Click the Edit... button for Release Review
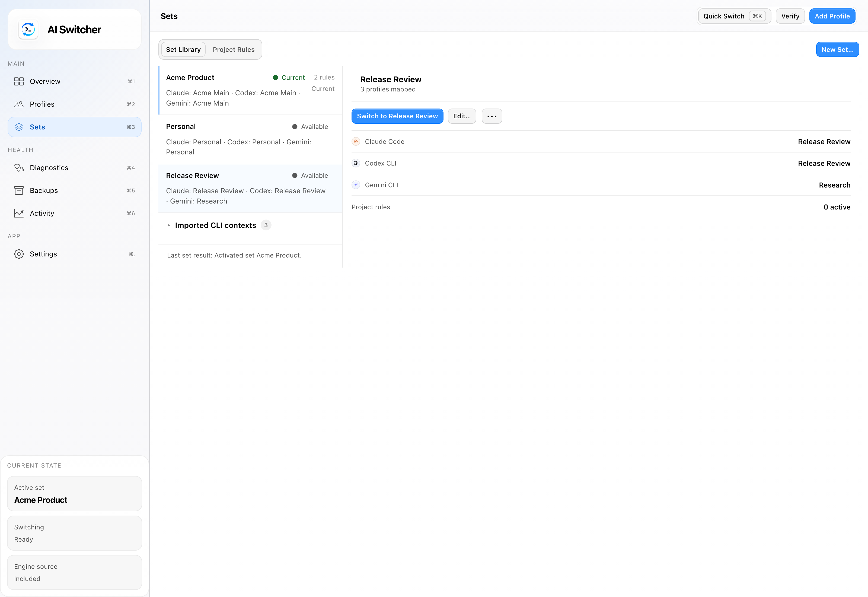868x597 pixels. point(462,116)
